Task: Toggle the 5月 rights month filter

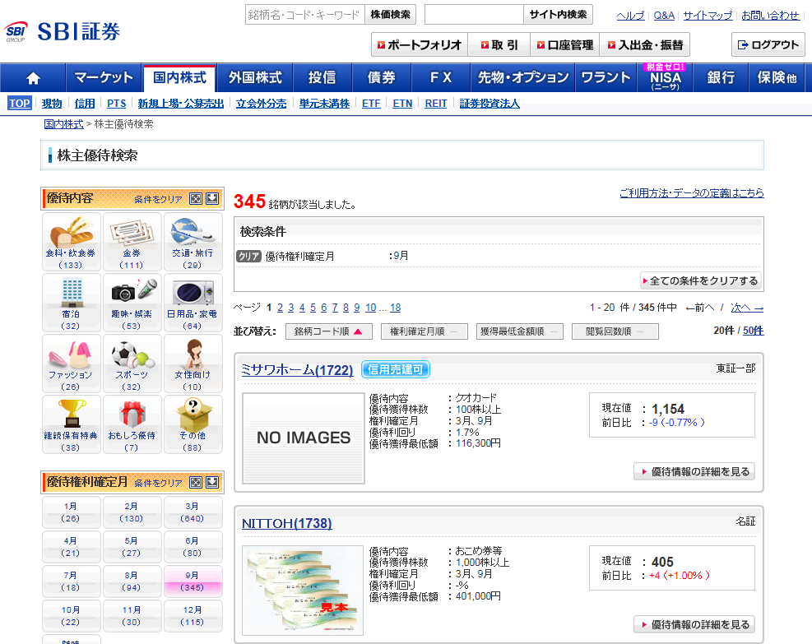Action: [132, 547]
